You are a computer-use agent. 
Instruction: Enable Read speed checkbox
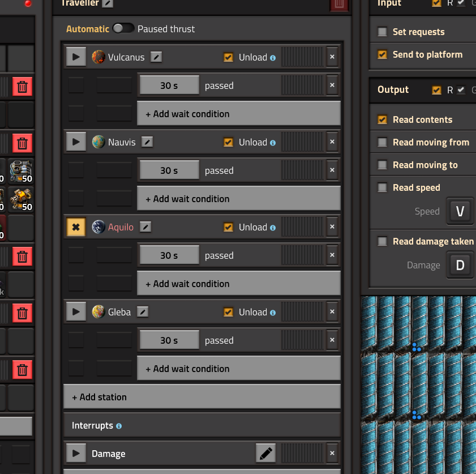pos(382,187)
